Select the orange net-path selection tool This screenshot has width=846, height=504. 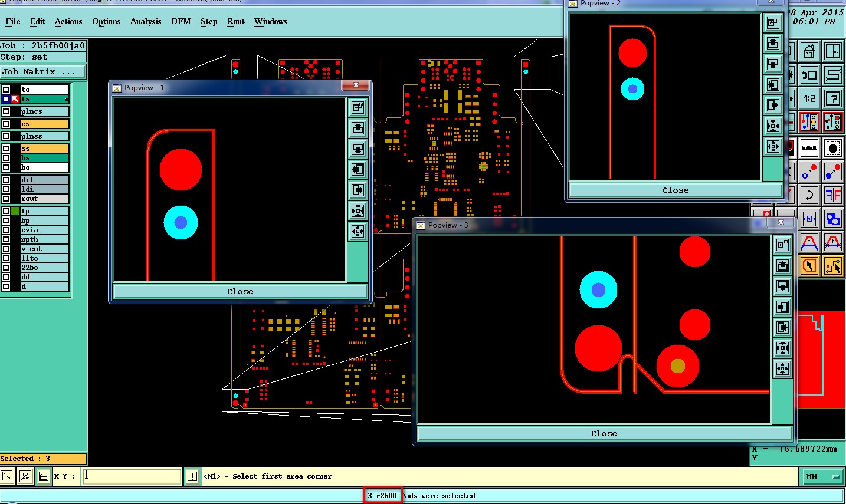click(x=833, y=266)
